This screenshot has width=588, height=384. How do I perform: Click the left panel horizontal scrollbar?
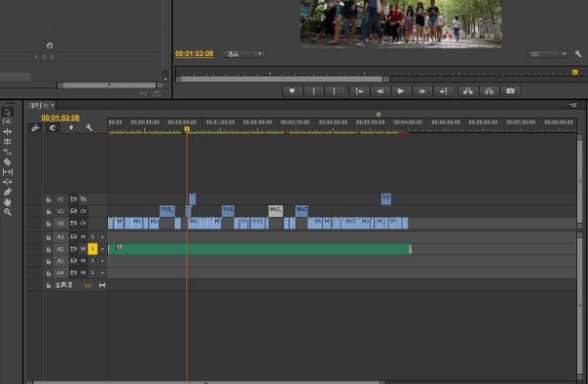(x=110, y=85)
